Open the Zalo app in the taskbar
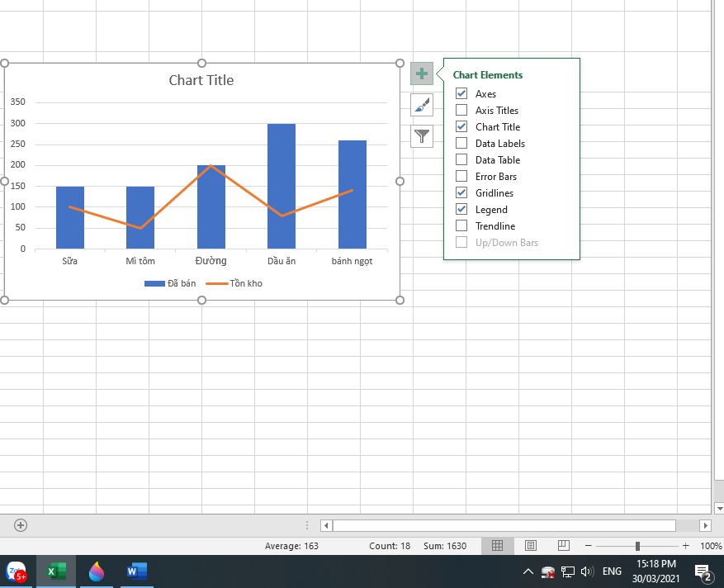 (x=17, y=571)
